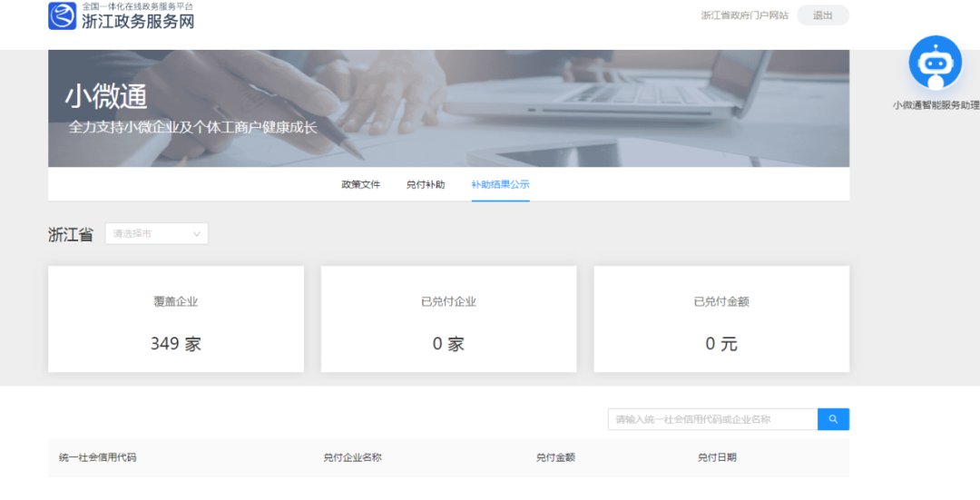
Task: Focus the 统一社会信用代码 search input field
Action: coord(712,419)
